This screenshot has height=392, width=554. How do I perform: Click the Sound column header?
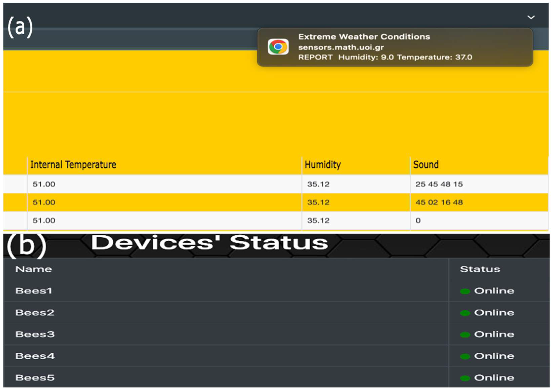[426, 165]
